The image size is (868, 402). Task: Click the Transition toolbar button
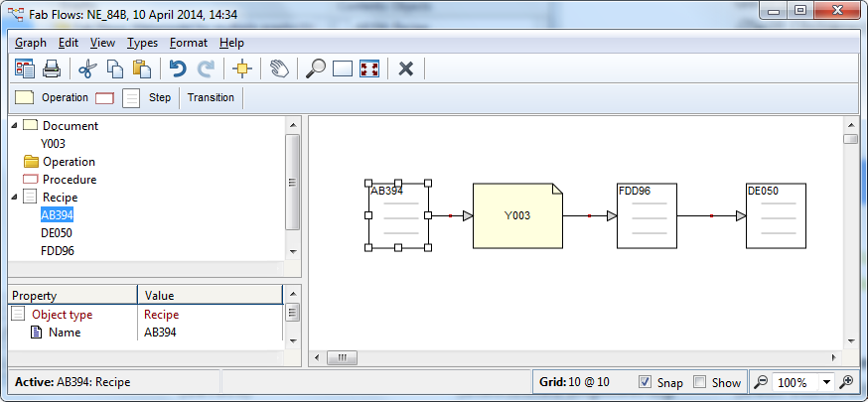[x=211, y=97]
